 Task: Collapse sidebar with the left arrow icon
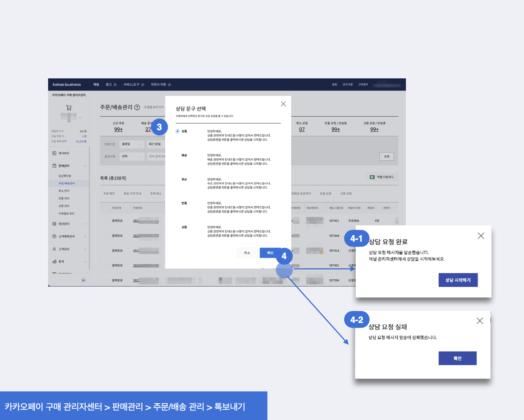click(83, 280)
